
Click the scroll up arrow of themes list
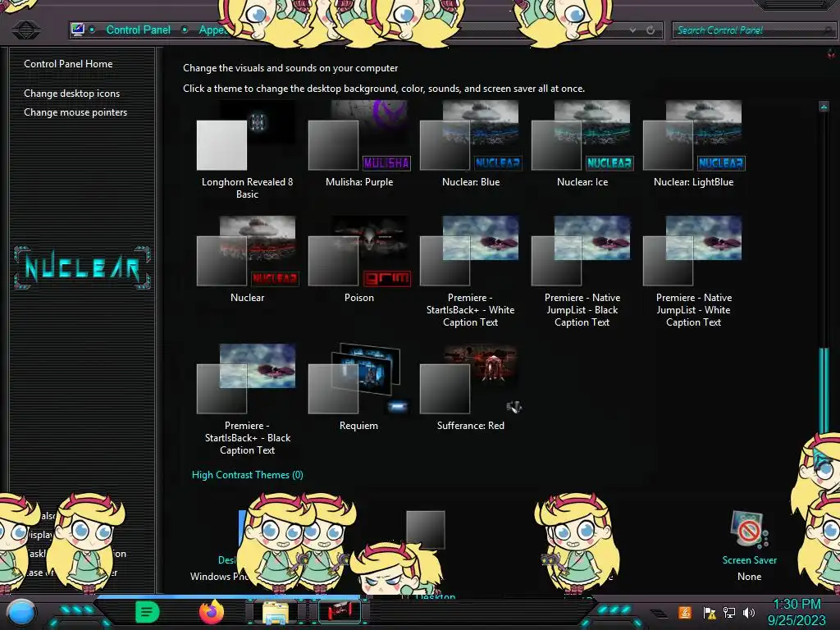[x=824, y=107]
